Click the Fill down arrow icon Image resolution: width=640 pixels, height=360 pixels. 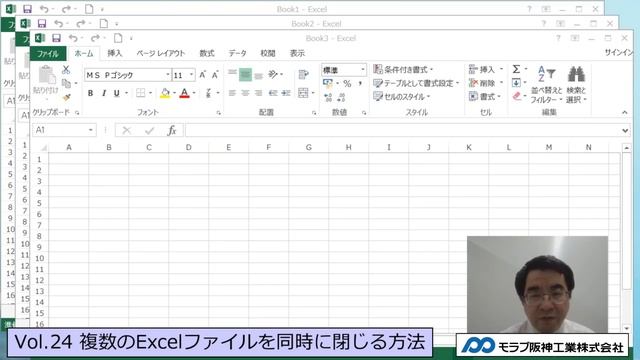tap(516, 83)
